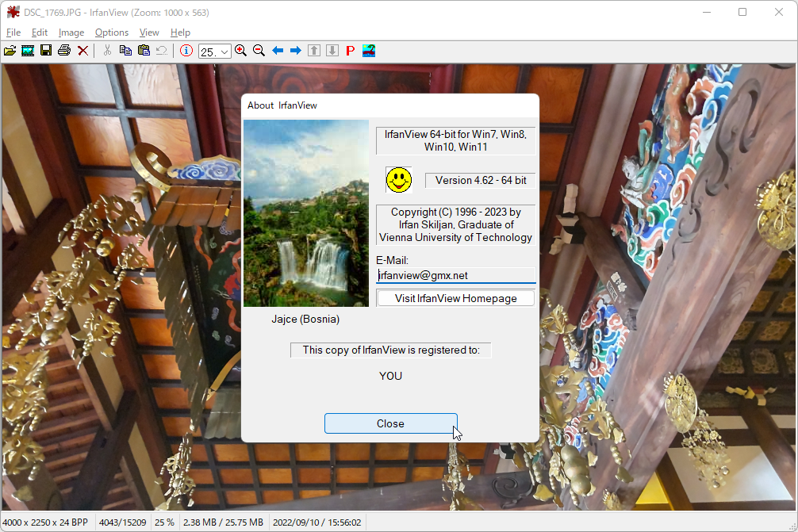Visit the IrfanView Homepage
The image size is (798, 532).
pyautogui.click(x=455, y=298)
